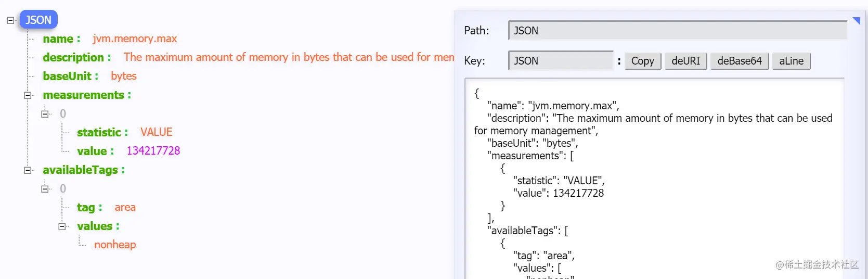Collapse index 0 under availableTags

tap(45, 189)
